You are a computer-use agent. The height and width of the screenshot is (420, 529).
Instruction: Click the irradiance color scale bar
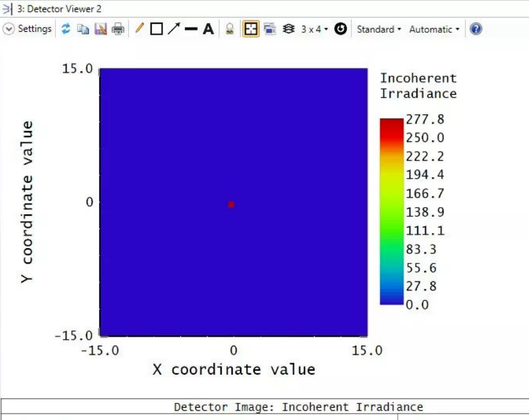392,211
